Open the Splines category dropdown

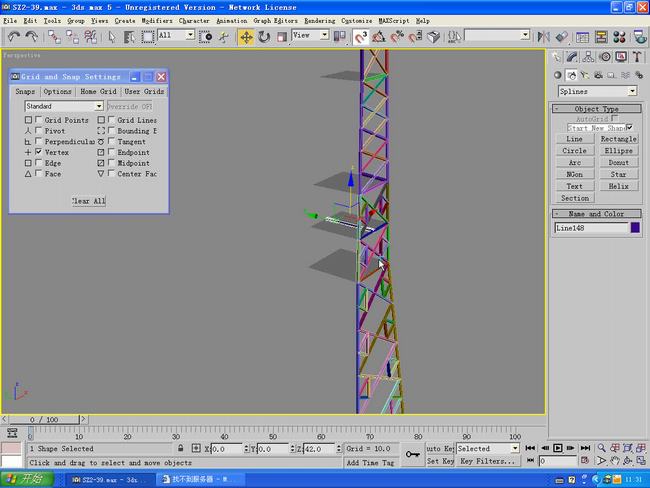(x=597, y=91)
